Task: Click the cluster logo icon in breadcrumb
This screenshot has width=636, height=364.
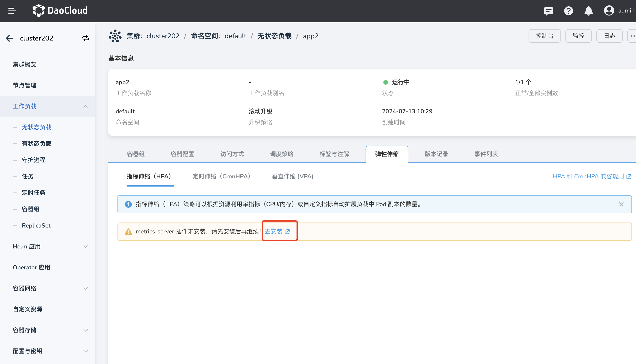Action: (115, 36)
